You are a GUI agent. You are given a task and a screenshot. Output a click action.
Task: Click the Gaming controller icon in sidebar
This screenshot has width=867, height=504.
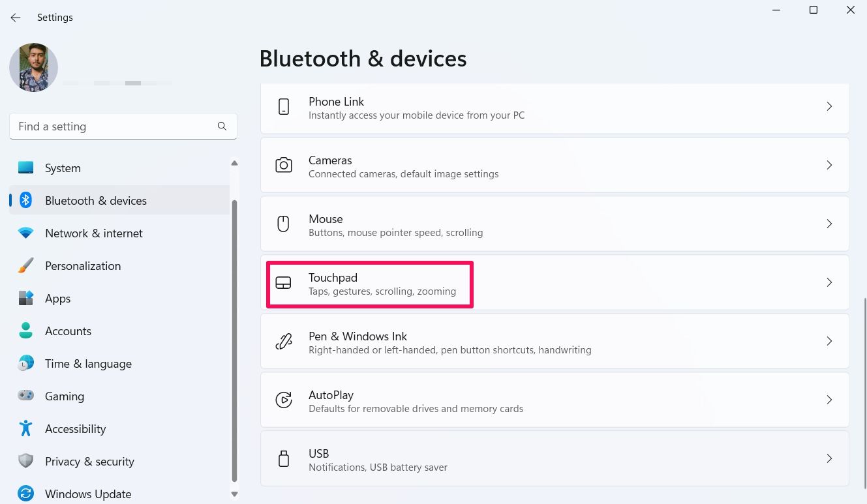point(25,396)
